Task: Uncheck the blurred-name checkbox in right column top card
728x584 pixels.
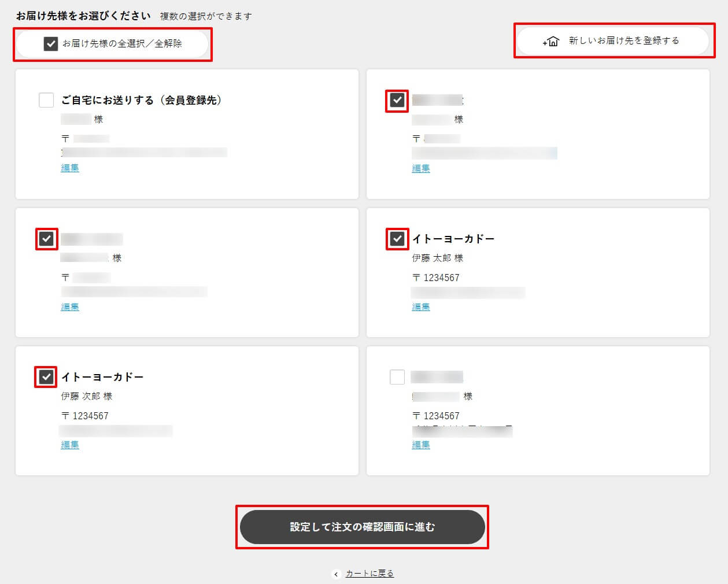Action: pos(397,100)
